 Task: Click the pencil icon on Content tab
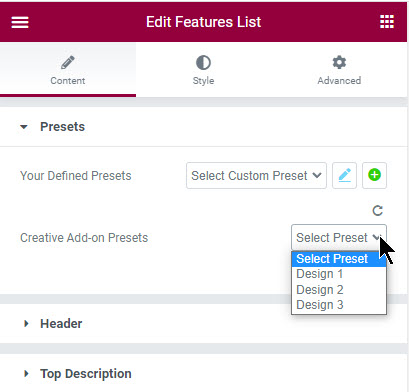[x=68, y=62]
